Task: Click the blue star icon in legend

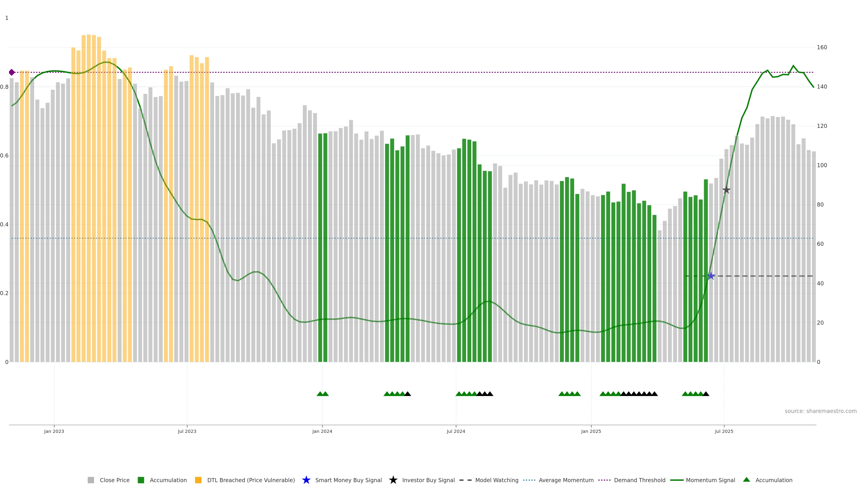Action: coord(306,480)
